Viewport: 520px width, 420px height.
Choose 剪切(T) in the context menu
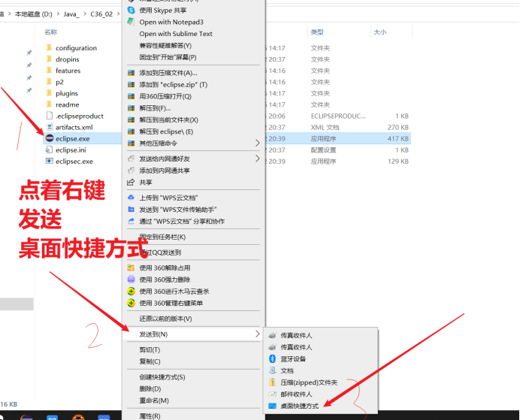(150, 349)
